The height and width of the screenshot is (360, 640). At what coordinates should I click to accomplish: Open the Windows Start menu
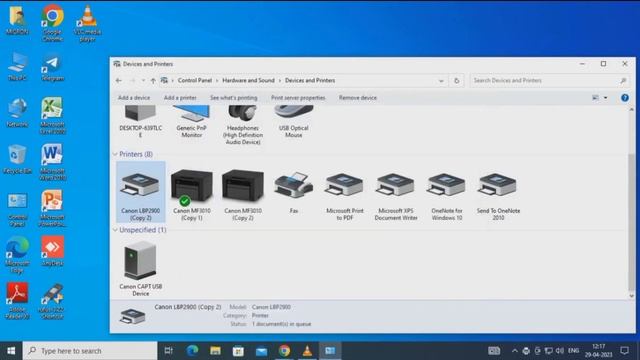(11, 351)
